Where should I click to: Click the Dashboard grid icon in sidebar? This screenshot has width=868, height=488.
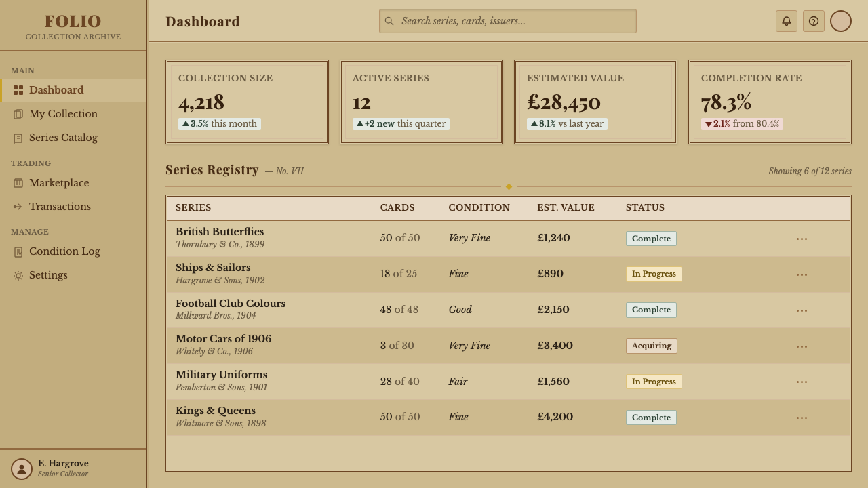point(18,90)
